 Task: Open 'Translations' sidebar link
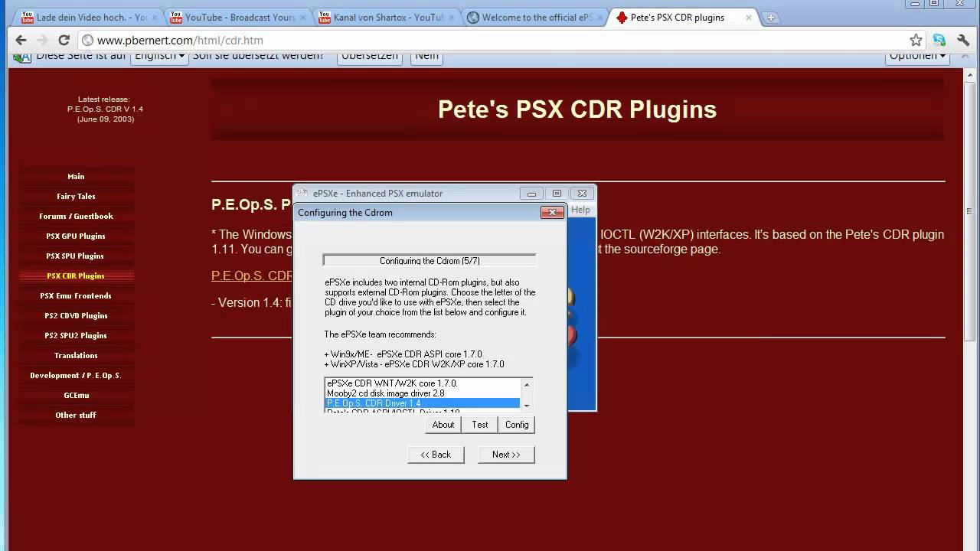pos(76,356)
